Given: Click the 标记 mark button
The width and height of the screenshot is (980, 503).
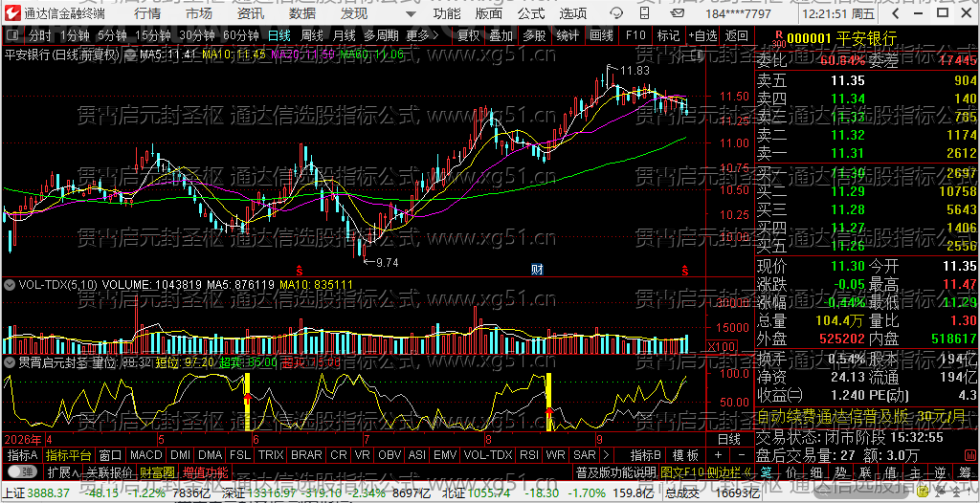Looking at the screenshot, I should (x=668, y=36).
